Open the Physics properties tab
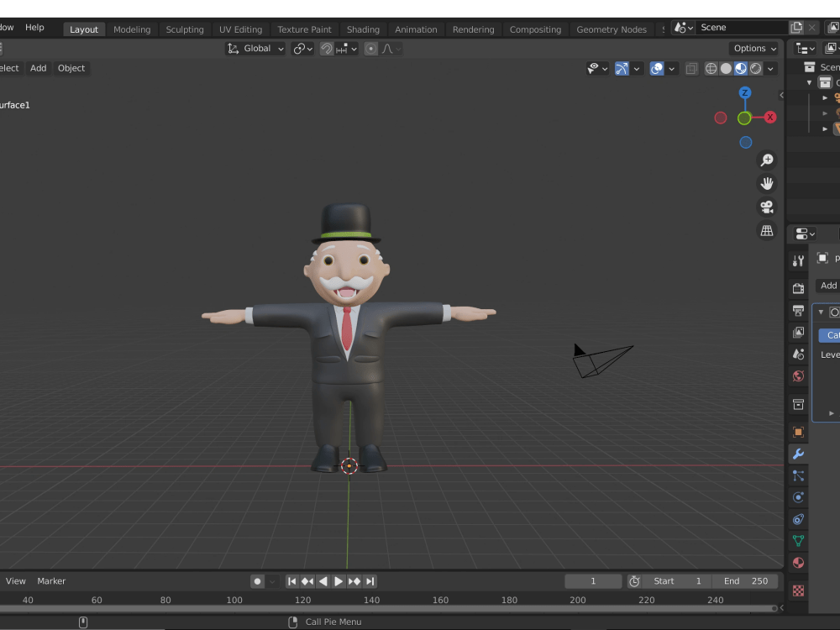The width and height of the screenshot is (840, 630). (798, 497)
